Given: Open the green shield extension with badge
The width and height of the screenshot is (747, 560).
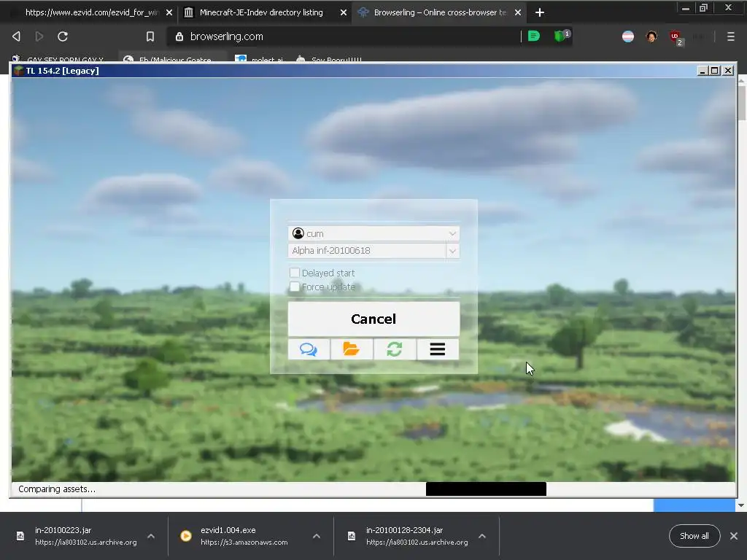Looking at the screenshot, I should point(561,36).
